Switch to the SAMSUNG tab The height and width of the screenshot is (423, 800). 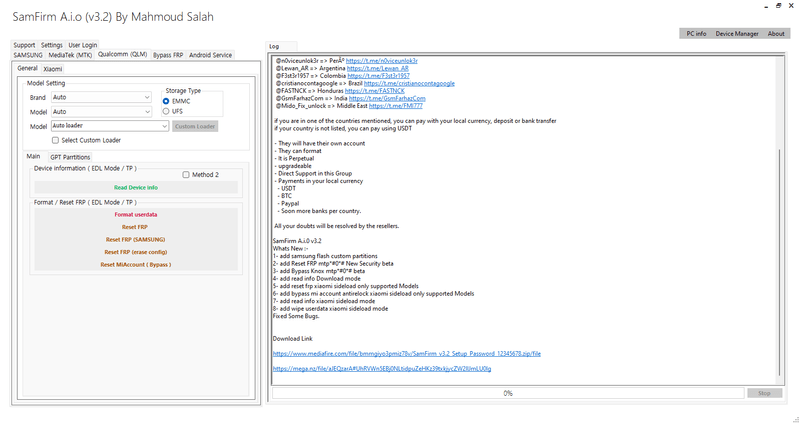click(x=28, y=55)
